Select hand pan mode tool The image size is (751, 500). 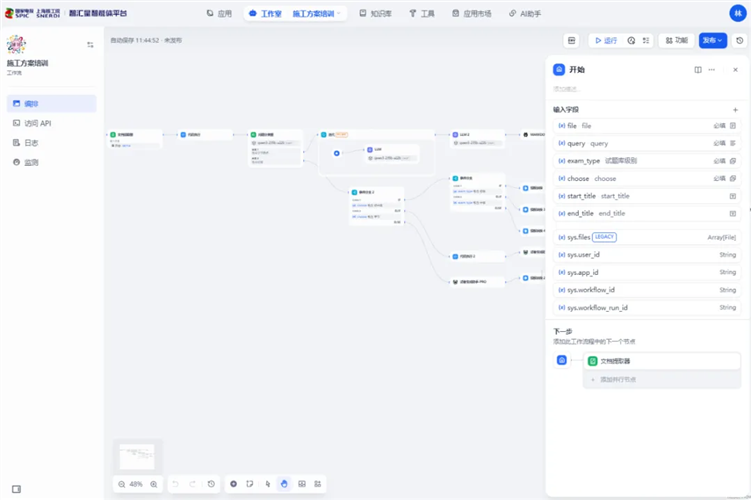click(x=284, y=484)
